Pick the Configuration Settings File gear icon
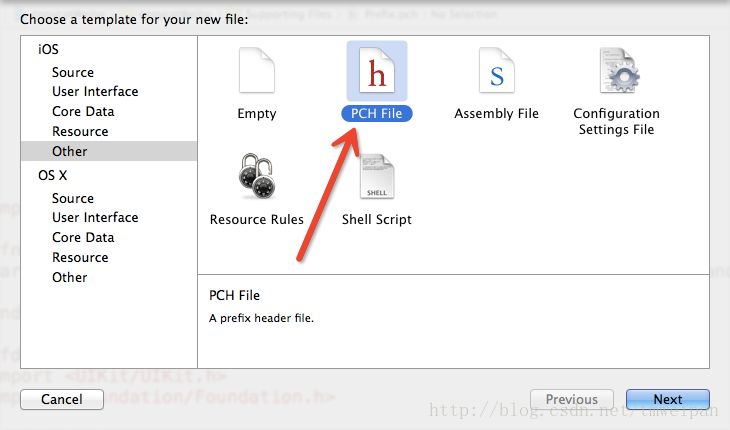 click(x=619, y=71)
